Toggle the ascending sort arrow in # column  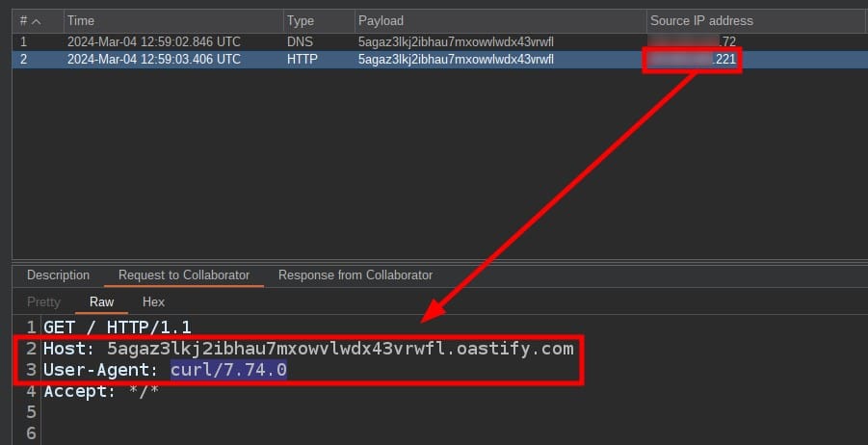[x=37, y=21]
